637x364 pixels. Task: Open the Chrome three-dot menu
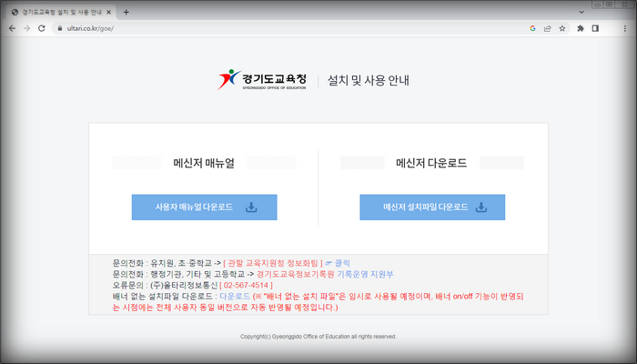[625, 28]
